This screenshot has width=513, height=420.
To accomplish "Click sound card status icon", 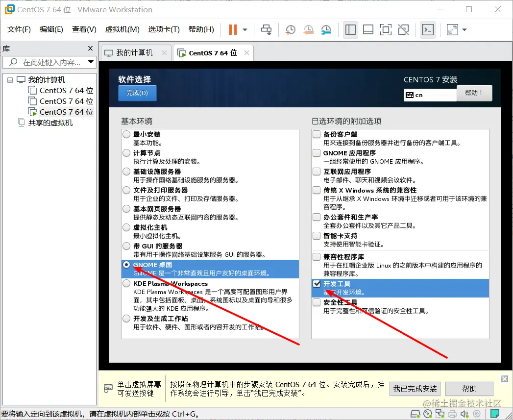I will tap(464, 414).
